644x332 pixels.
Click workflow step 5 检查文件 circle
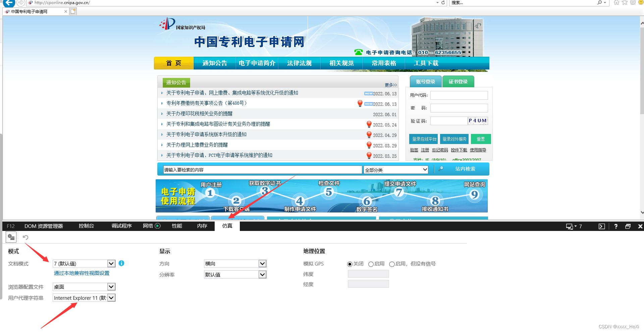(x=329, y=192)
